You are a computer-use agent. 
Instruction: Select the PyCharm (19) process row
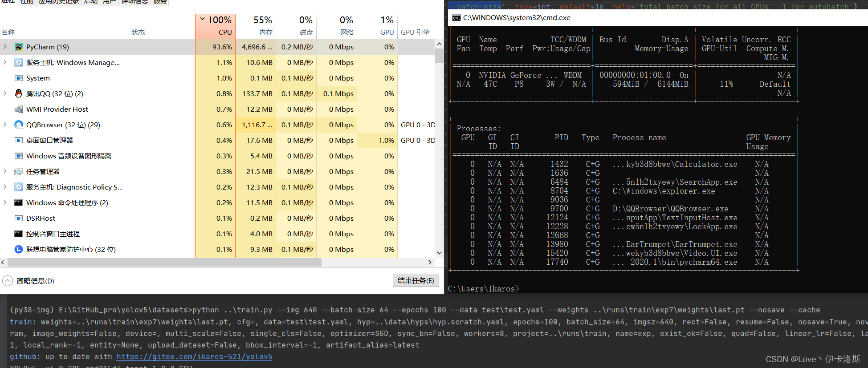coord(217,47)
